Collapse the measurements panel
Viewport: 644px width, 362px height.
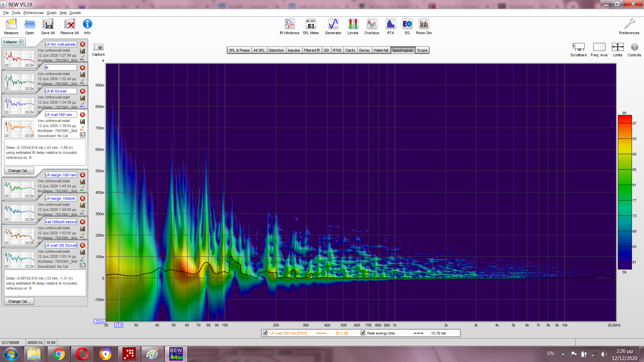[x=13, y=42]
